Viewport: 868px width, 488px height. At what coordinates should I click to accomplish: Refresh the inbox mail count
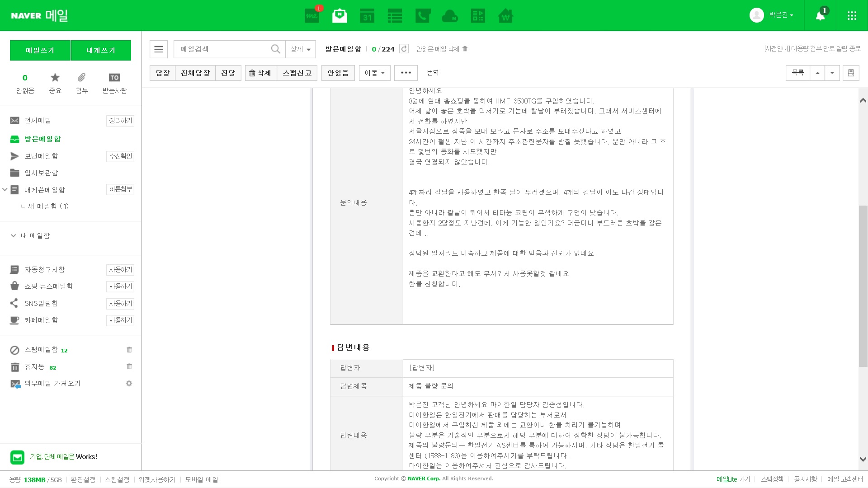coord(404,49)
